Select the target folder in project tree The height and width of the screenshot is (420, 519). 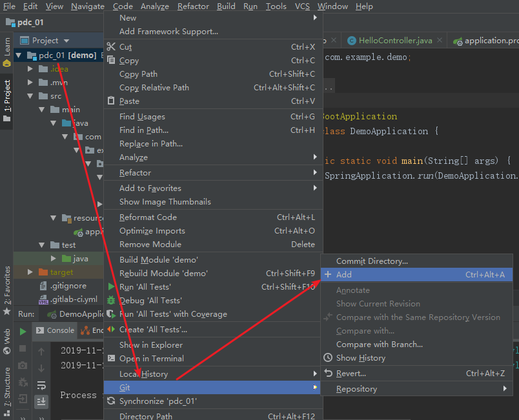[x=63, y=273]
